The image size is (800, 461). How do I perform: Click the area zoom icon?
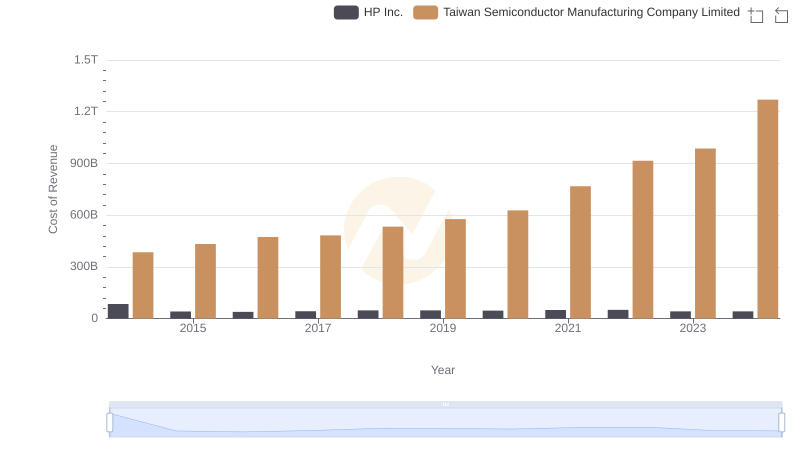tap(756, 15)
